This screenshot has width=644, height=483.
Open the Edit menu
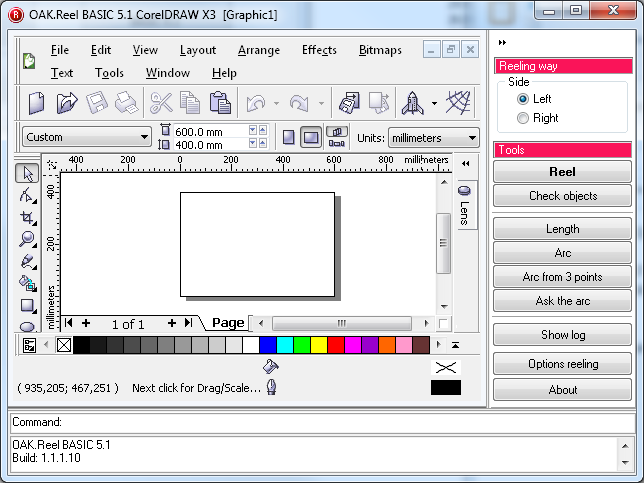tap(101, 50)
